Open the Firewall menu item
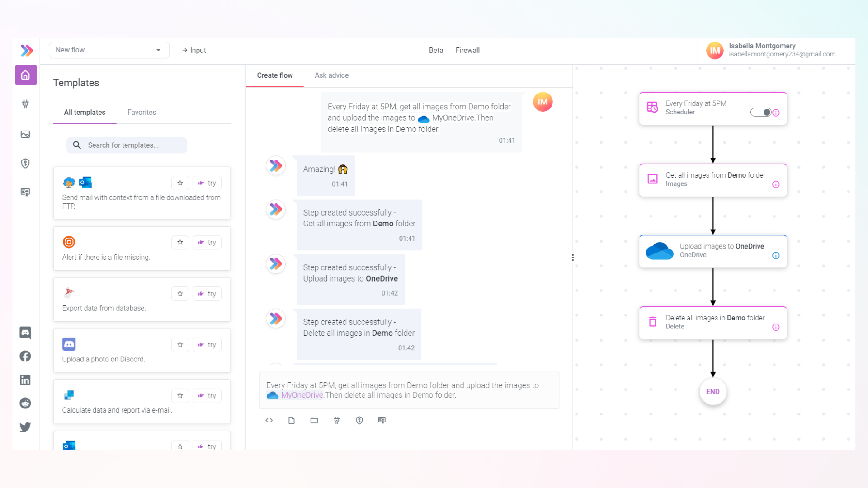Image resolution: width=868 pixels, height=488 pixels. [467, 51]
